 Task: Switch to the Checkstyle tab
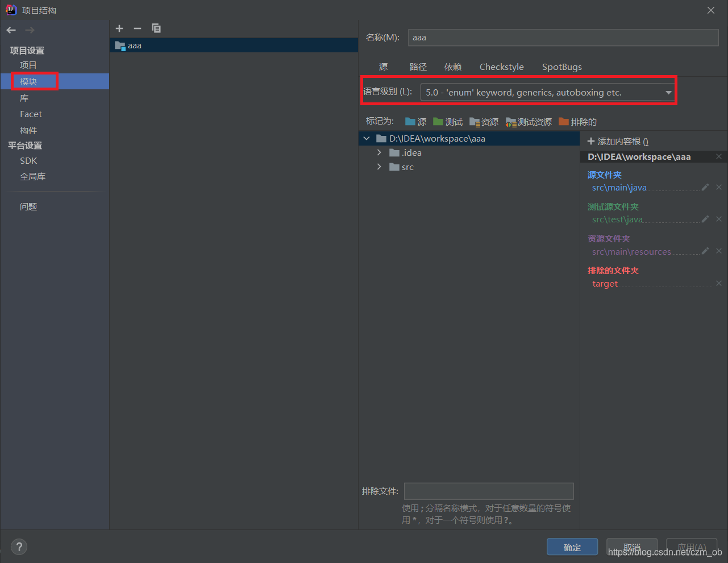pyautogui.click(x=502, y=67)
